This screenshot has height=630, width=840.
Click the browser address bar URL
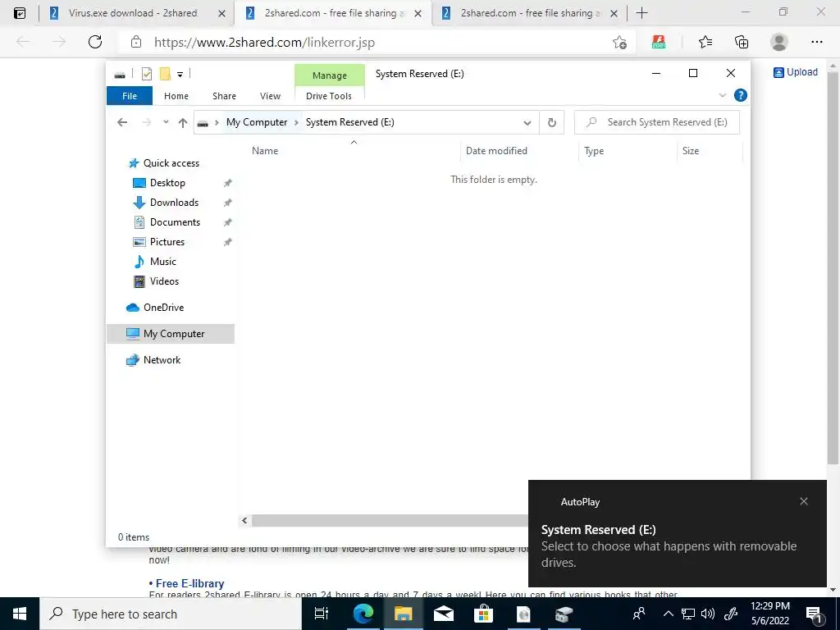click(x=264, y=43)
